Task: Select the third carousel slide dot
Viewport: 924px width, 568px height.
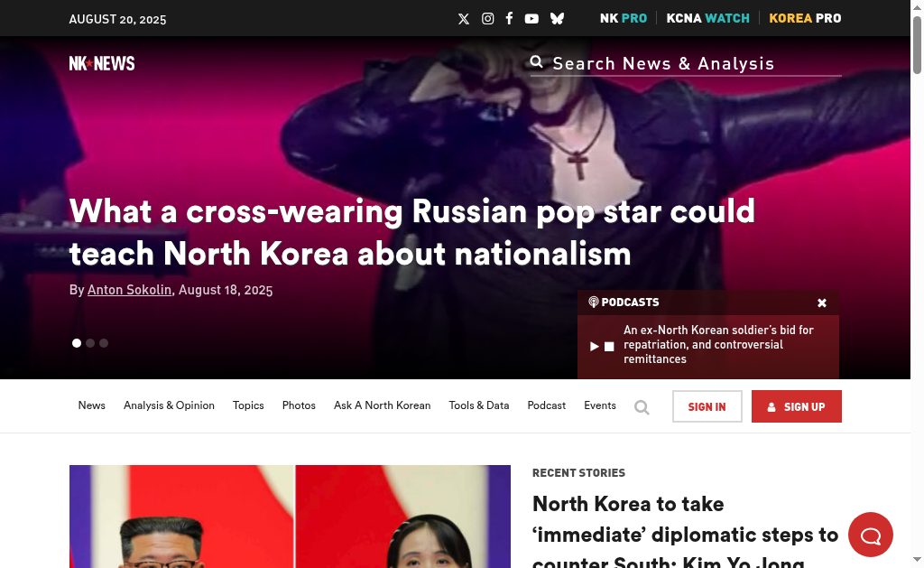Action: coord(104,342)
